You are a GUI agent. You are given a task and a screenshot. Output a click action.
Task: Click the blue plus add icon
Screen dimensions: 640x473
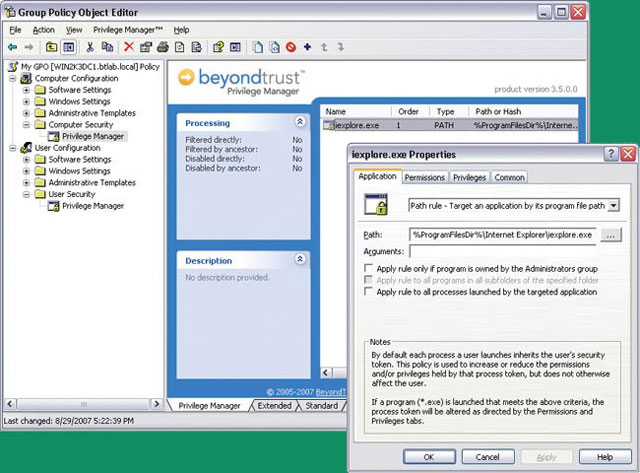click(307, 47)
